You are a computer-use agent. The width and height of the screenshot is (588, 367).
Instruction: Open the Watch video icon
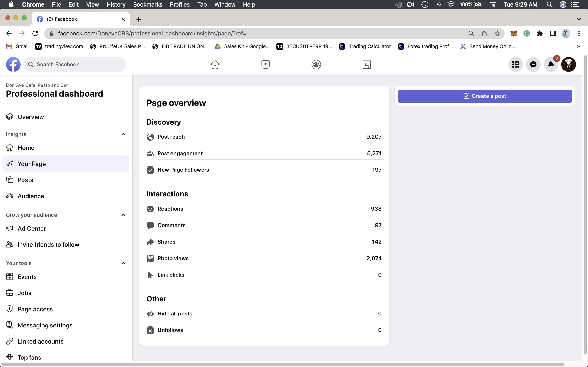pos(265,65)
